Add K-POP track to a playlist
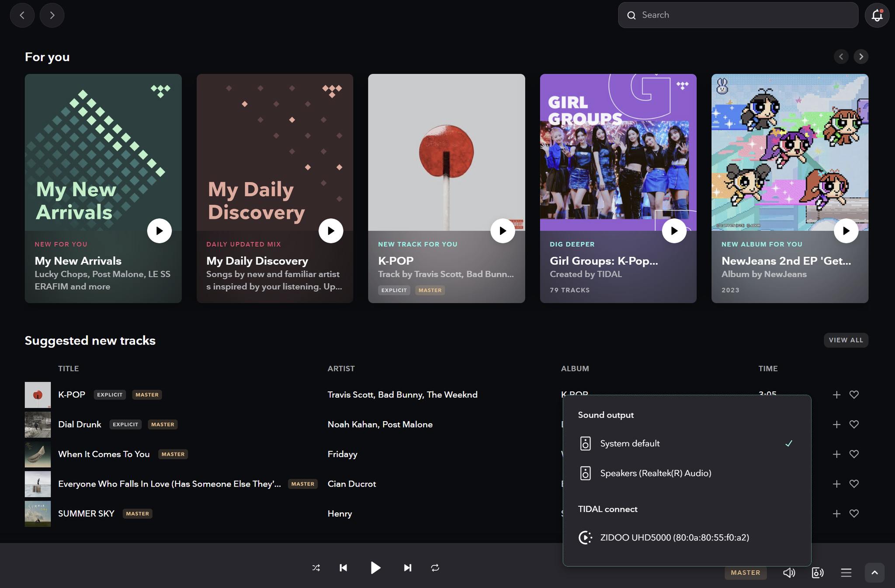Image resolution: width=895 pixels, height=588 pixels. [836, 394]
